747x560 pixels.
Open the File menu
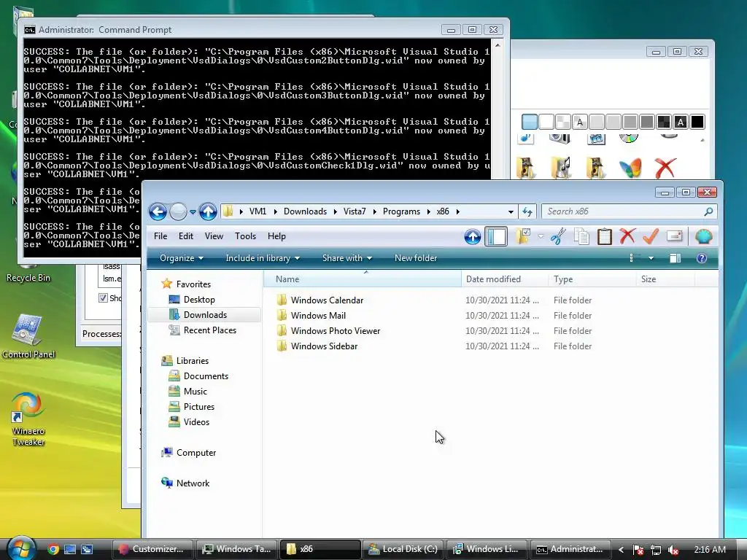160,236
